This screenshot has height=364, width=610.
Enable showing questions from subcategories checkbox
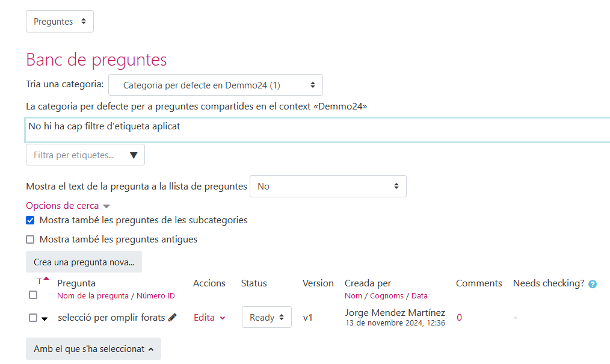[x=30, y=220]
